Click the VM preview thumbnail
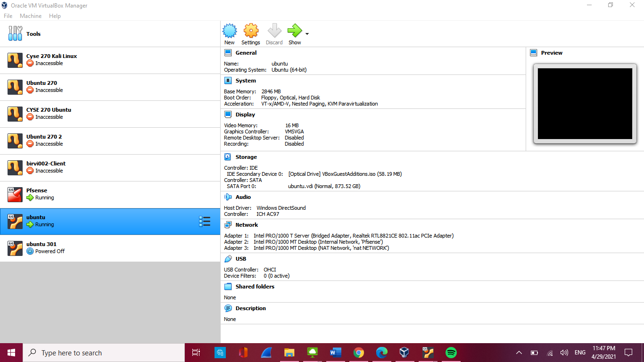Viewport: 644px width, 362px height. point(585,104)
